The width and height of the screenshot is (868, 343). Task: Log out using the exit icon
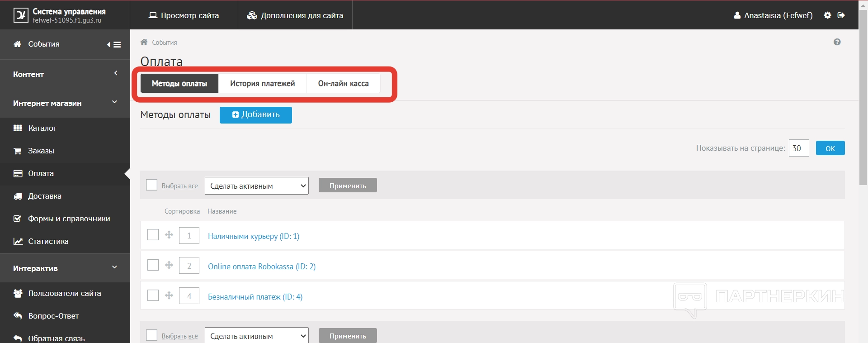841,15
